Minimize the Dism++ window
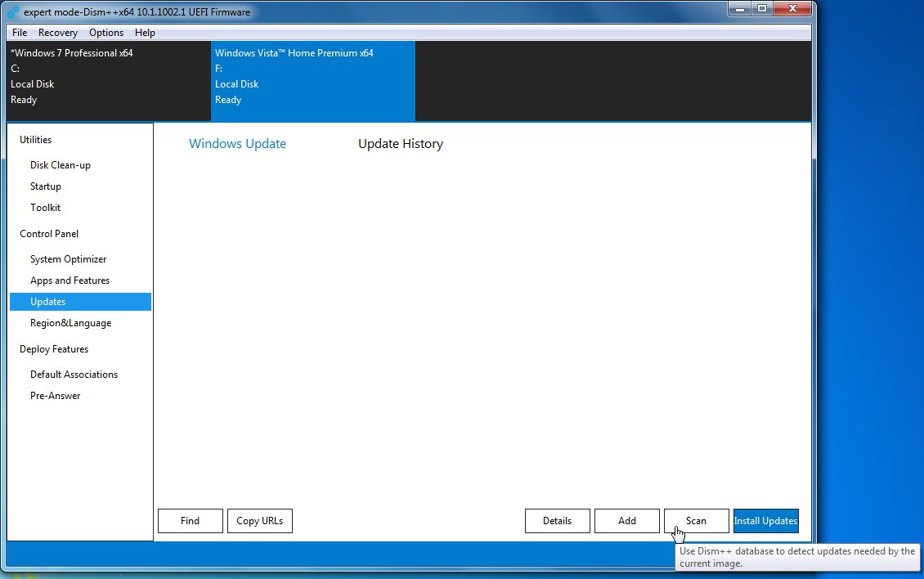This screenshot has height=579, width=924. pos(740,9)
